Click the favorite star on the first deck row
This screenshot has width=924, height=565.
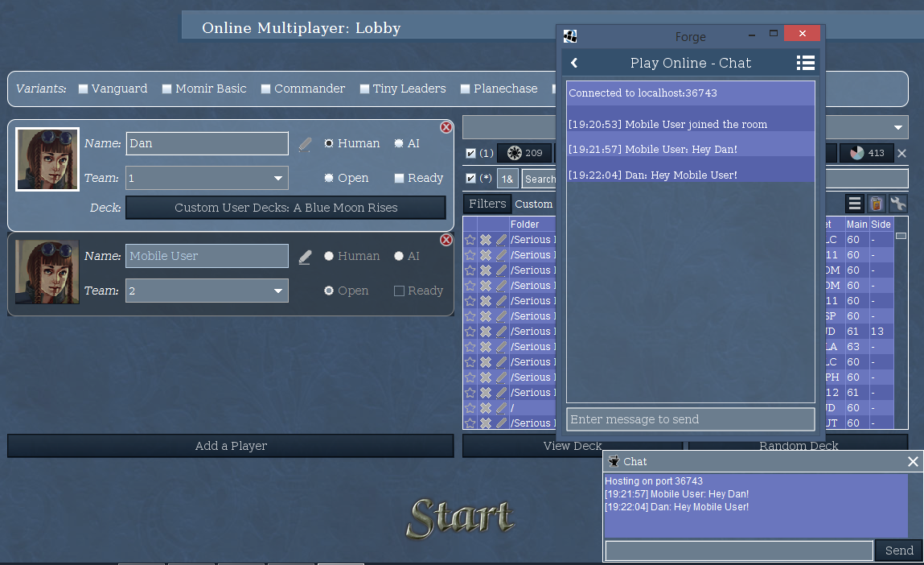[x=470, y=240]
